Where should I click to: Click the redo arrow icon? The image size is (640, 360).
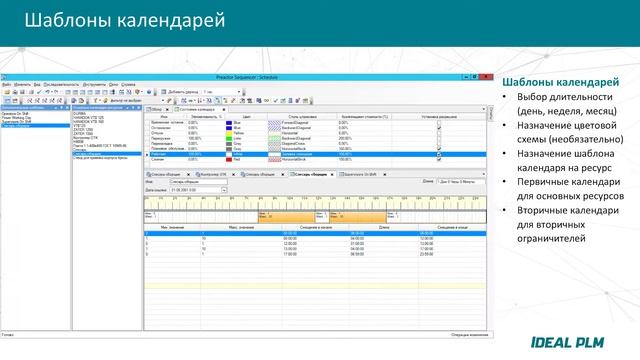56,92
